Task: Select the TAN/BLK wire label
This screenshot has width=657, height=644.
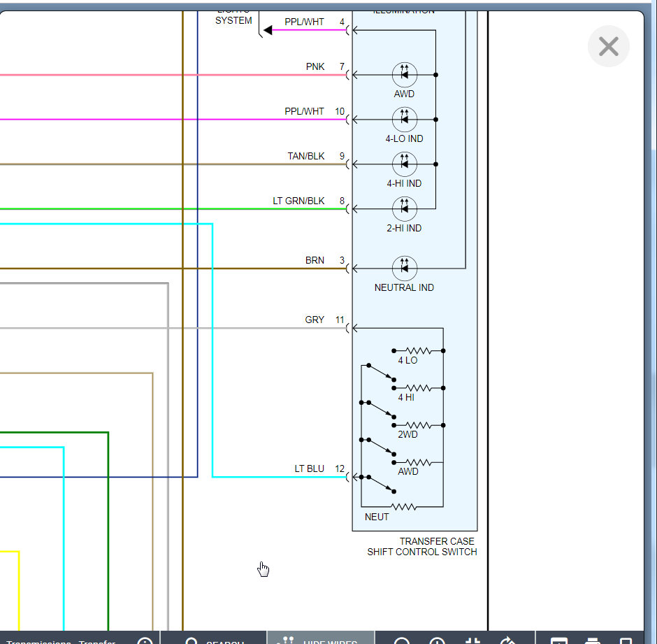Action: [306, 156]
